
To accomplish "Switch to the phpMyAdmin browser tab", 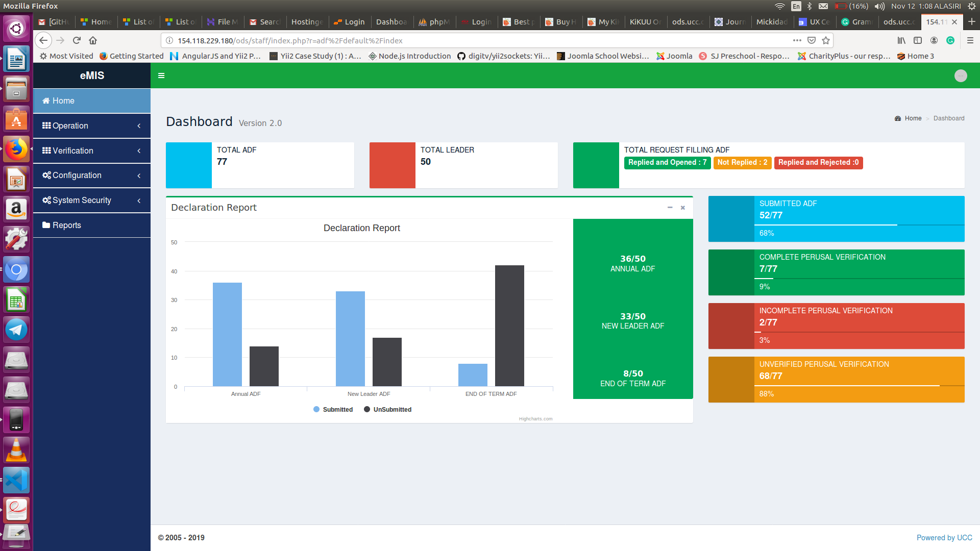I will point(434,22).
